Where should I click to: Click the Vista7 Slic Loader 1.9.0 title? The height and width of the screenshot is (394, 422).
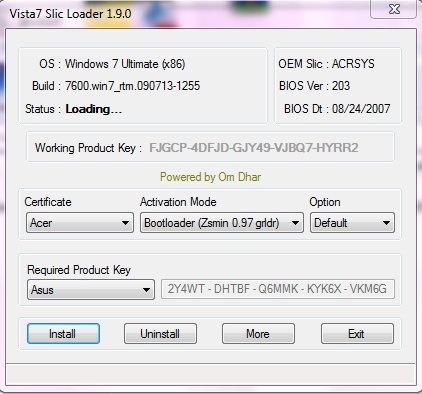70,14
